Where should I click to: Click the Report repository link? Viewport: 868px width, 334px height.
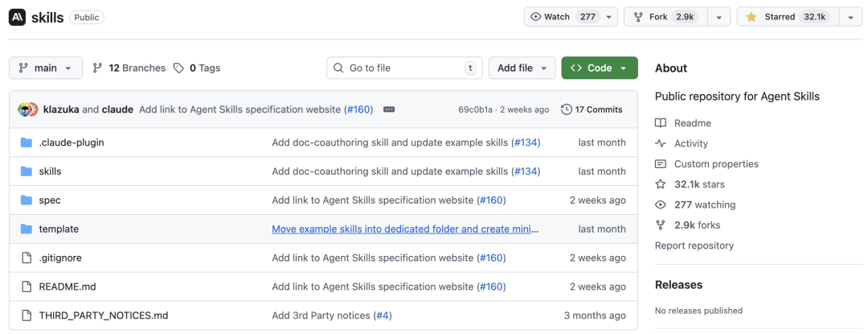click(x=694, y=245)
